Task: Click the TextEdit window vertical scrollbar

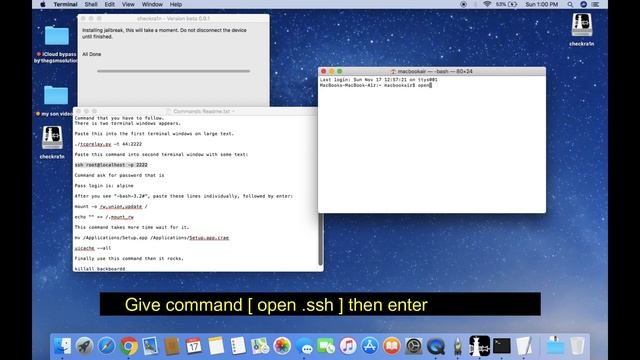Action: (320, 239)
